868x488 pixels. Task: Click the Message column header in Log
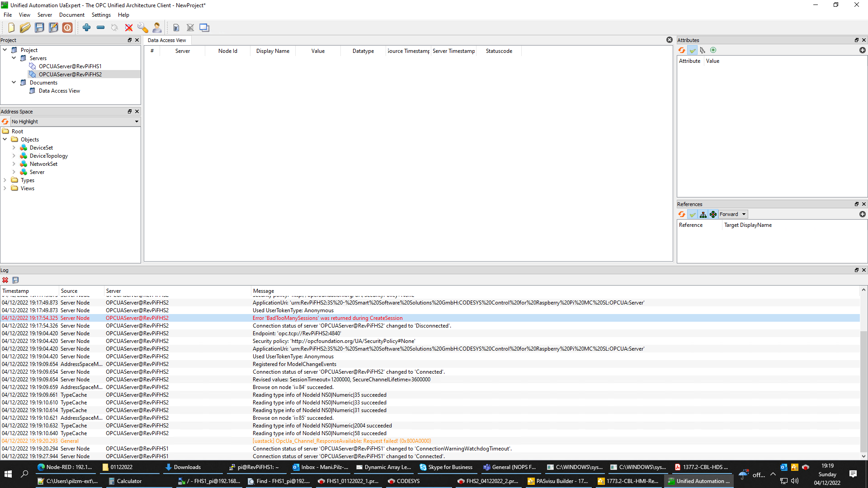point(555,291)
